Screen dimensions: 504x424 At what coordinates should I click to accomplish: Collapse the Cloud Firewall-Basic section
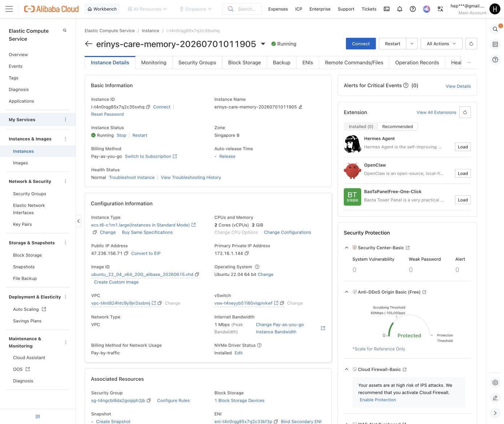click(347, 370)
